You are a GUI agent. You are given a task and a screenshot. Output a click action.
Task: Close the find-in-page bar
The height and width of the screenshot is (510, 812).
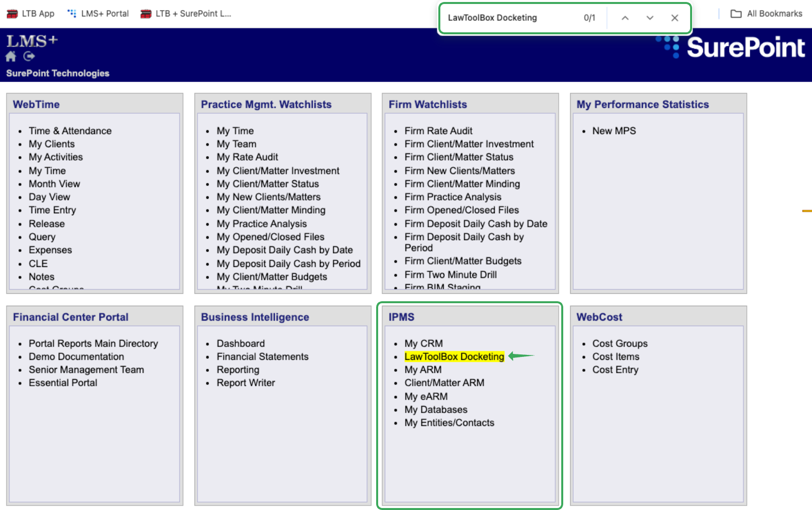pyautogui.click(x=675, y=18)
